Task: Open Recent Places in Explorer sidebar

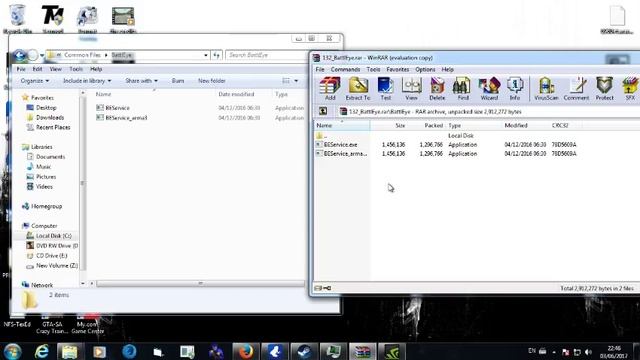Action: [x=48, y=127]
